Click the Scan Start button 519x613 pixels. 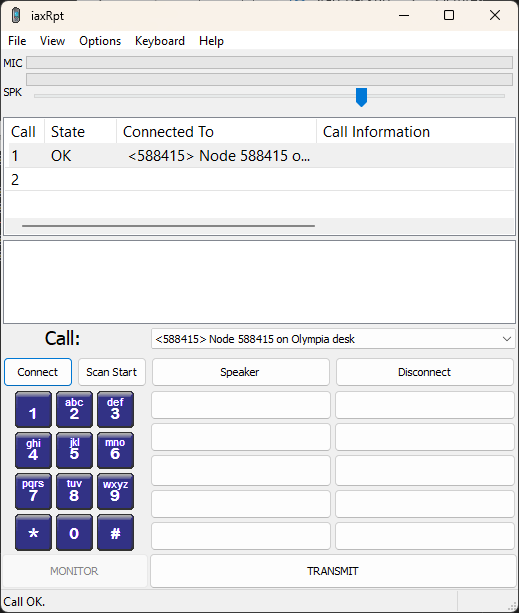pyautogui.click(x=112, y=372)
